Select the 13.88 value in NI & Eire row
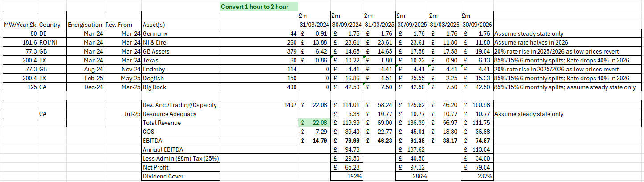The width and height of the screenshot is (644, 182). point(314,42)
